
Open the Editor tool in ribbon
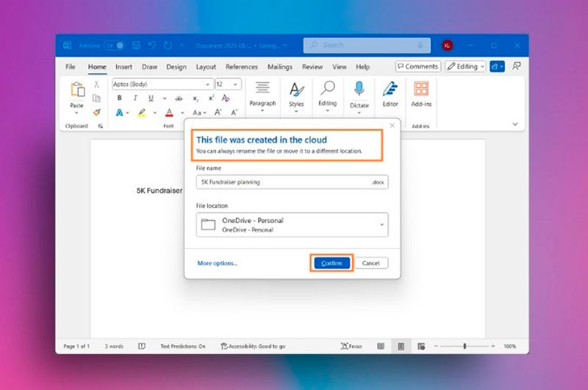pyautogui.click(x=390, y=90)
